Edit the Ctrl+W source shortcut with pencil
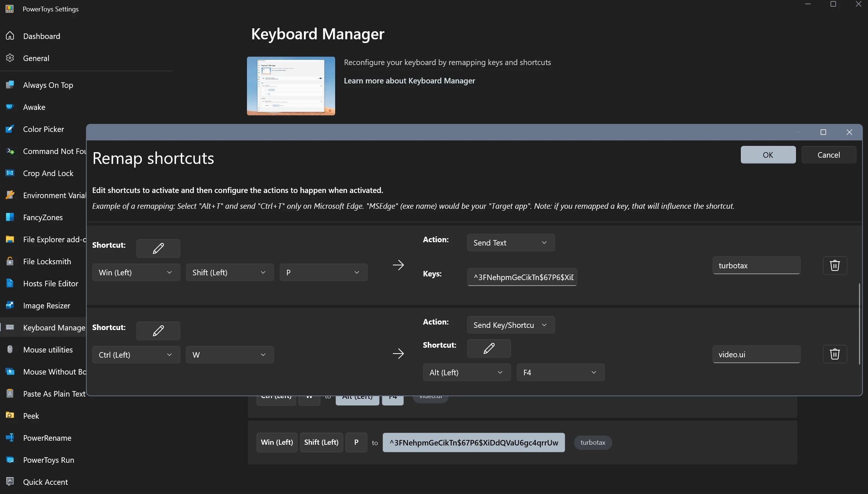The height and width of the screenshot is (494, 868). coord(158,331)
